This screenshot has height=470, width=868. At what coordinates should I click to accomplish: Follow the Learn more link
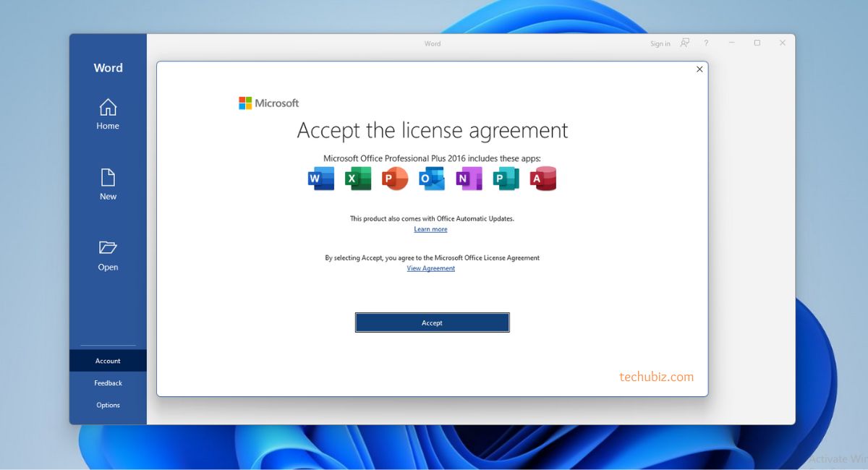(430, 229)
